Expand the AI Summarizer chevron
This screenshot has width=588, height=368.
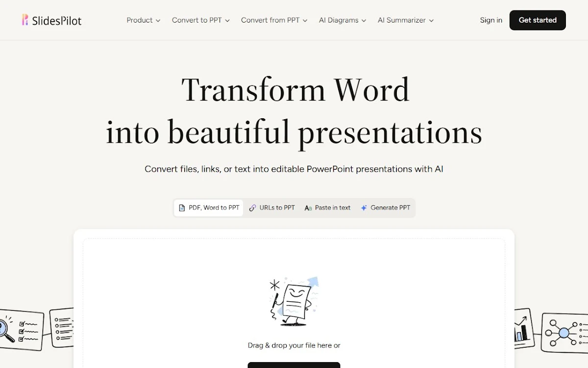coord(431,21)
